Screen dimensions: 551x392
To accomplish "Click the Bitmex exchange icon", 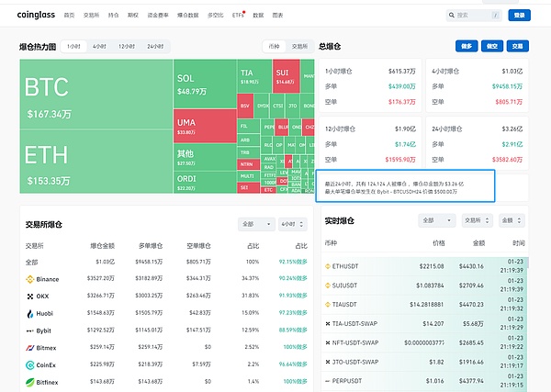I will coord(29,347).
